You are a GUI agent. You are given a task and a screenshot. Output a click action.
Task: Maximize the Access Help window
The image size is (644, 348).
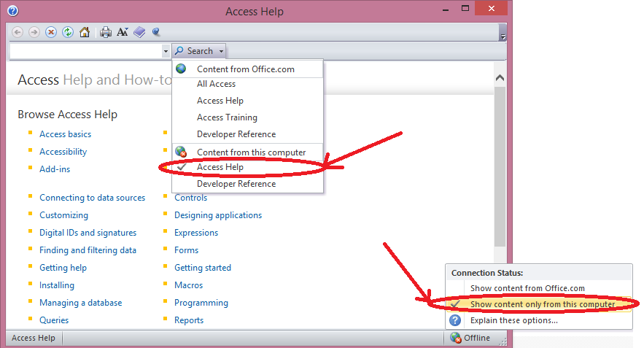465,8
